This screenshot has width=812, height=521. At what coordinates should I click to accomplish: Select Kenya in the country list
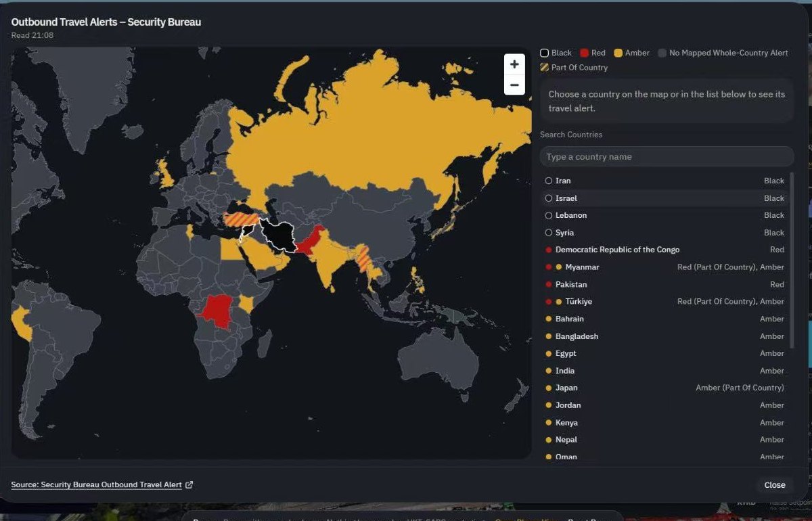664,422
